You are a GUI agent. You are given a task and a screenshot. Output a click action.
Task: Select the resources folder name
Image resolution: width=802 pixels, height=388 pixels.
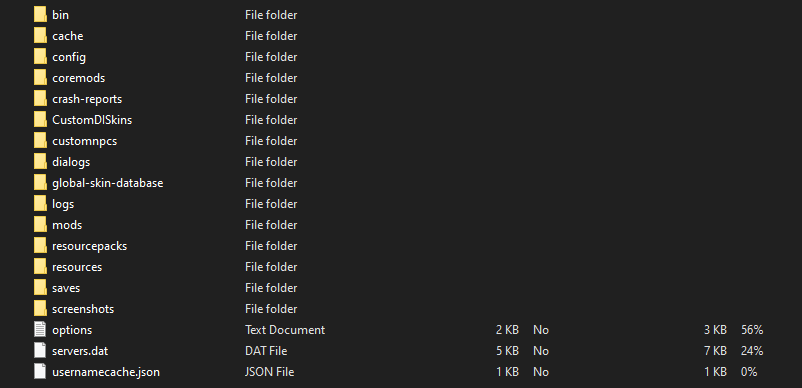pos(77,267)
